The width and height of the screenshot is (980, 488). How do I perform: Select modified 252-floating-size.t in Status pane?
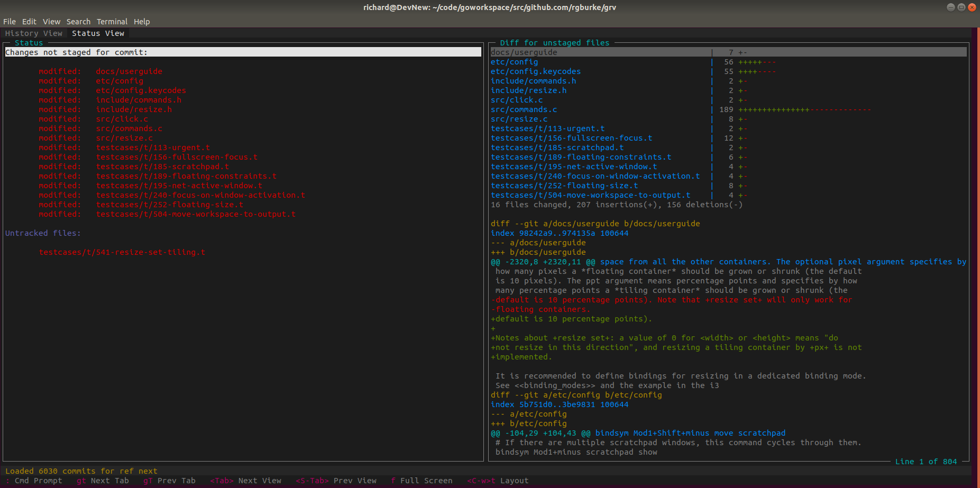141,205
